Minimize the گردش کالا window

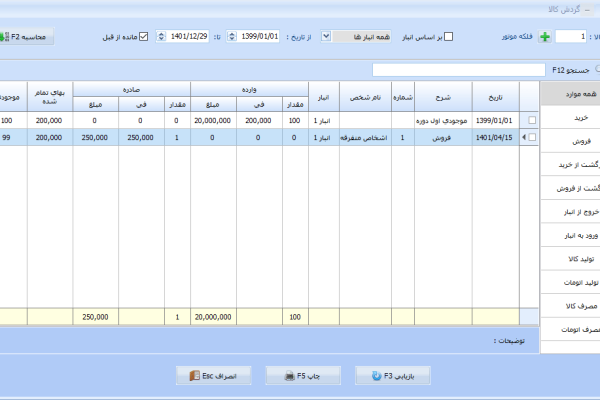(588, 10)
